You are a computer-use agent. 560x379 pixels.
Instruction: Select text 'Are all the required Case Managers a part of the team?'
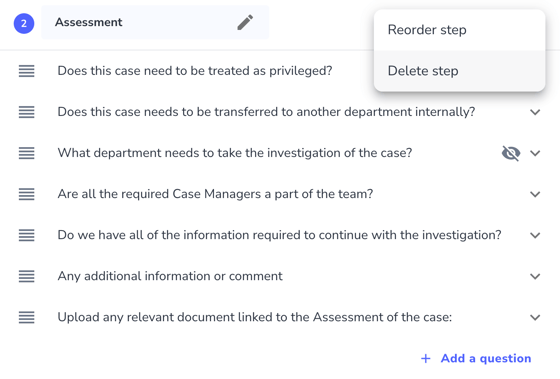(215, 194)
